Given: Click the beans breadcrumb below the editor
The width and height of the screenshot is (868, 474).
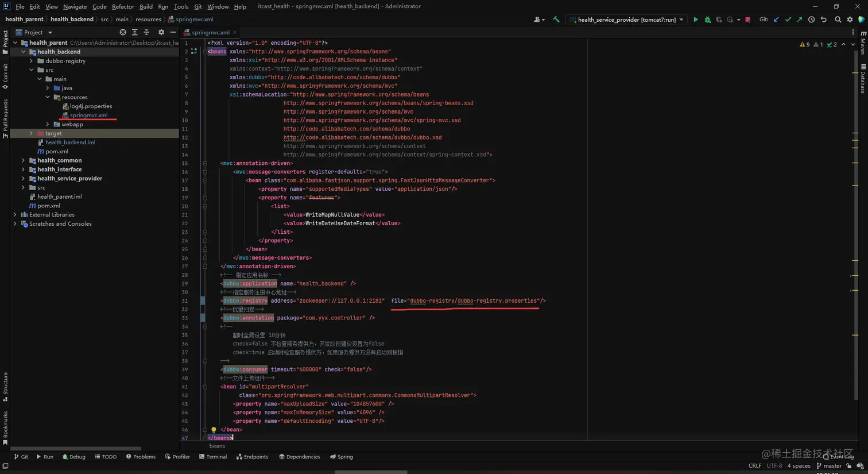Looking at the screenshot, I should [x=217, y=446].
